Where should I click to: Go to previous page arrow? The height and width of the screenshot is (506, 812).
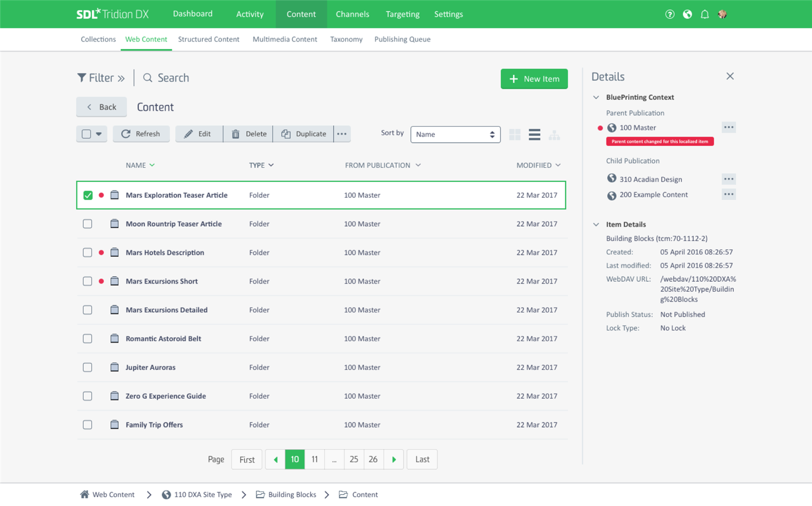(x=275, y=459)
